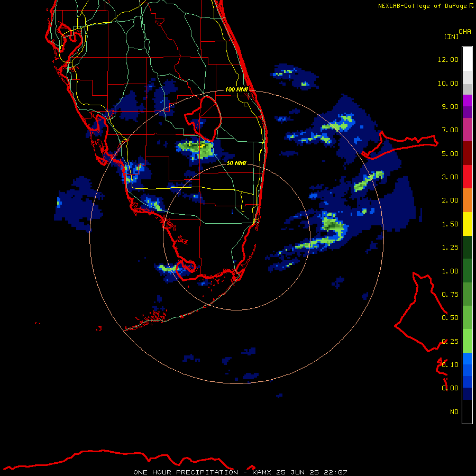
Task: Click the yellow legend color swatch
Action: pyautogui.click(x=467, y=224)
